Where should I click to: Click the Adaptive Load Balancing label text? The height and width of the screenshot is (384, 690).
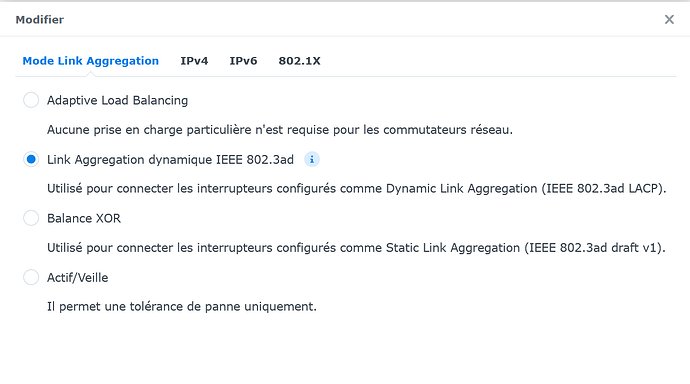(x=117, y=100)
